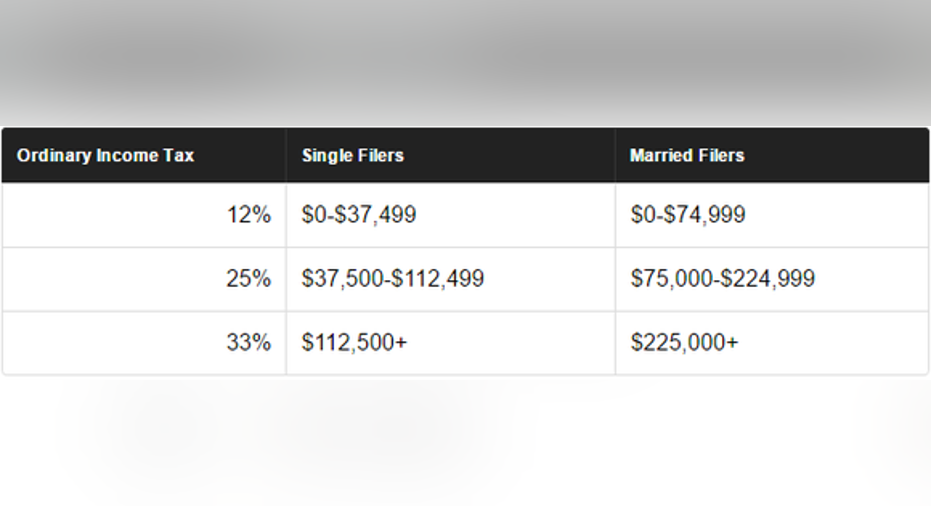The height and width of the screenshot is (506, 931).
Task: Click the blurred gray banner above the table
Action: coord(465,60)
